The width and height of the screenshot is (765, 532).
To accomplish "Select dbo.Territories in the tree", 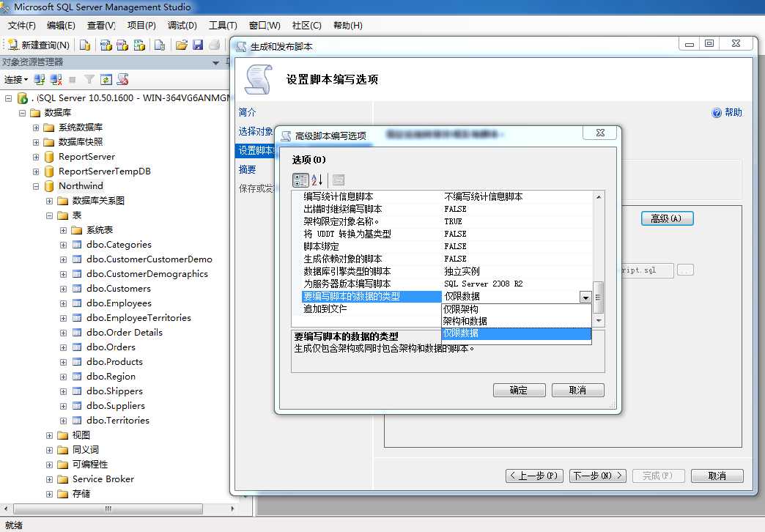I will tap(117, 420).
